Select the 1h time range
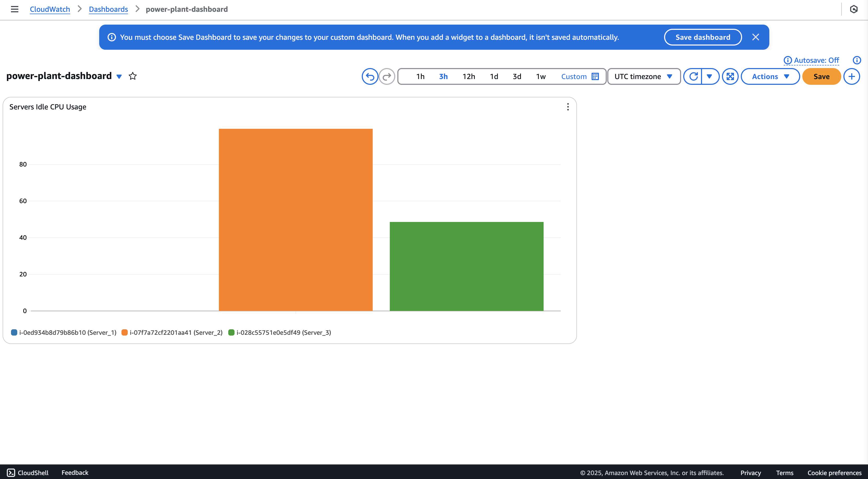Viewport: 868px width, 479px height. 420,76
